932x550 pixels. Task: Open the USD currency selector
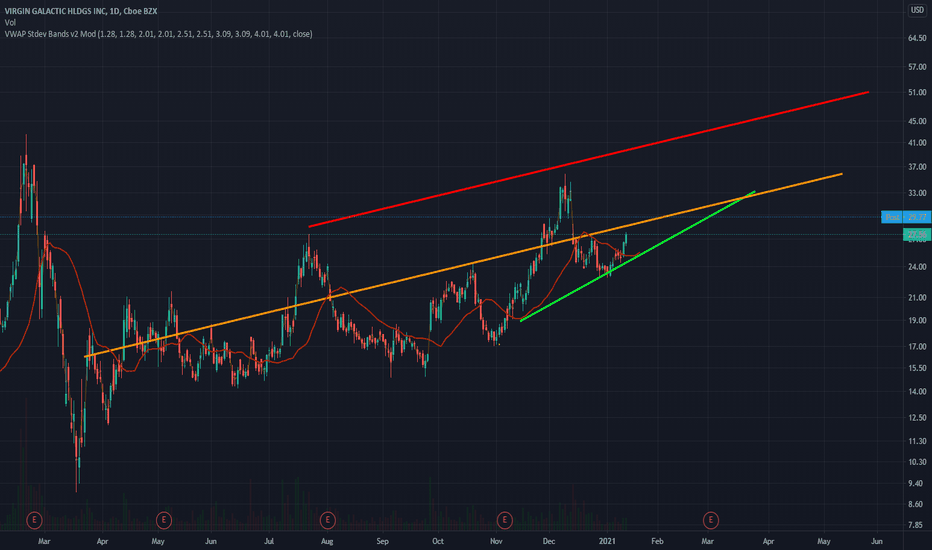pyautogui.click(x=917, y=10)
